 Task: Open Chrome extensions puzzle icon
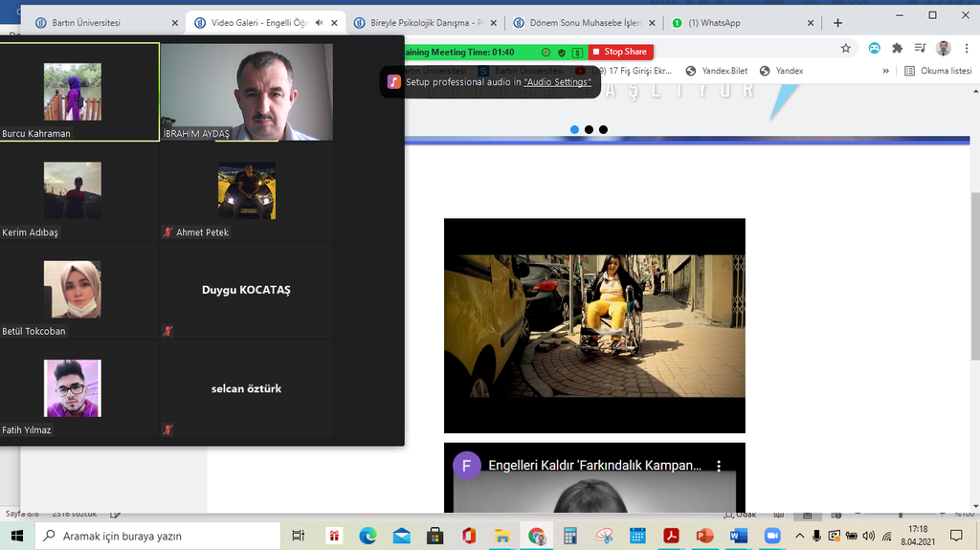897,48
